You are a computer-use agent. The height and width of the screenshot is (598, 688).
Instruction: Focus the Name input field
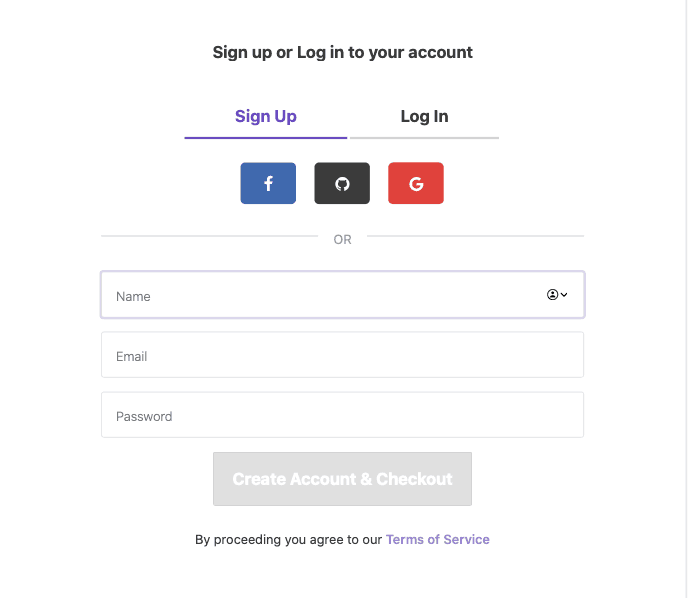[343, 294]
